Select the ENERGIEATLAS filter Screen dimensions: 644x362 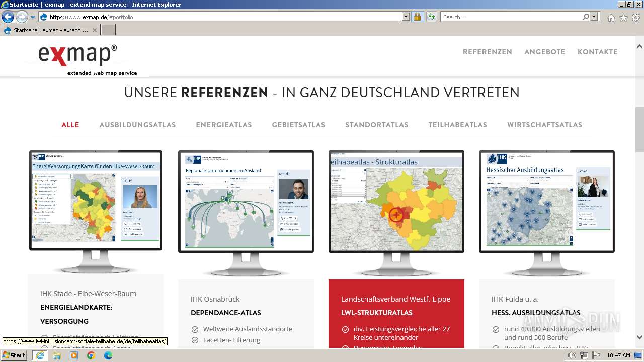click(224, 125)
